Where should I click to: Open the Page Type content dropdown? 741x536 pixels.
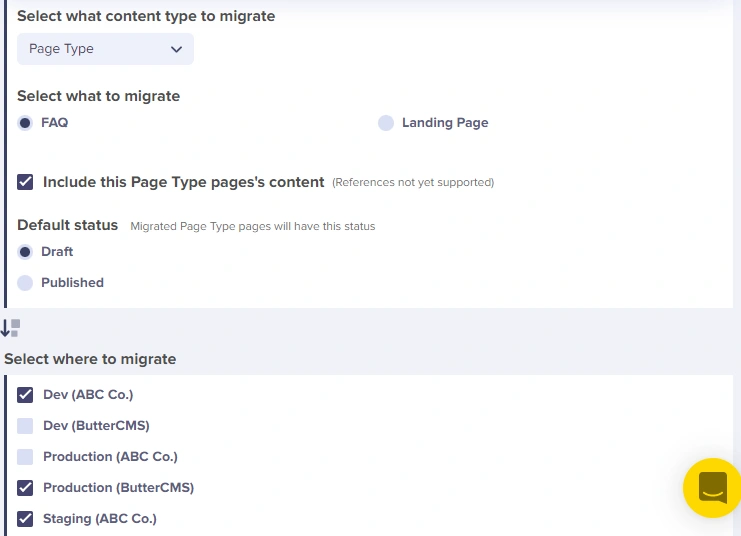point(105,49)
